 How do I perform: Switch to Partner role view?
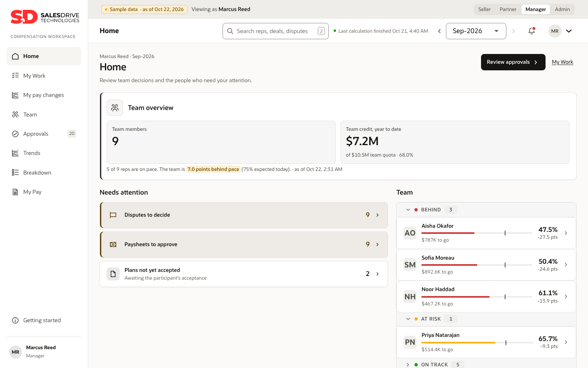pos(508,9)
